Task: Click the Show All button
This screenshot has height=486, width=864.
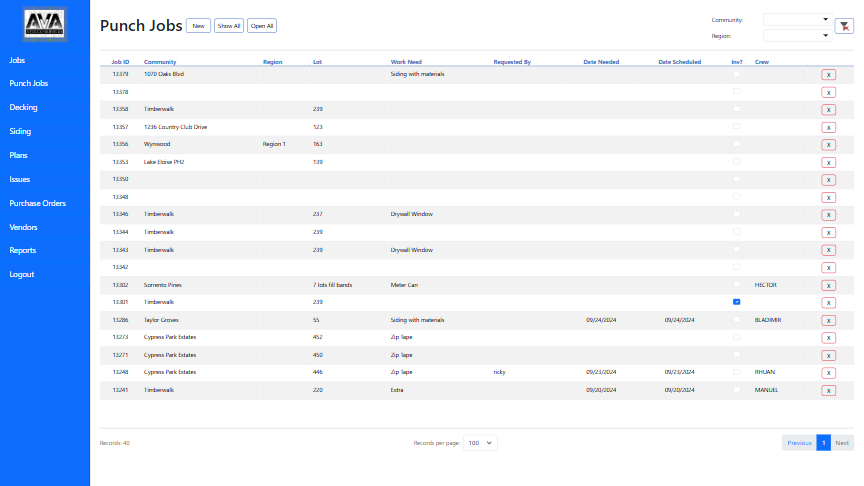Action: [229, 26]
